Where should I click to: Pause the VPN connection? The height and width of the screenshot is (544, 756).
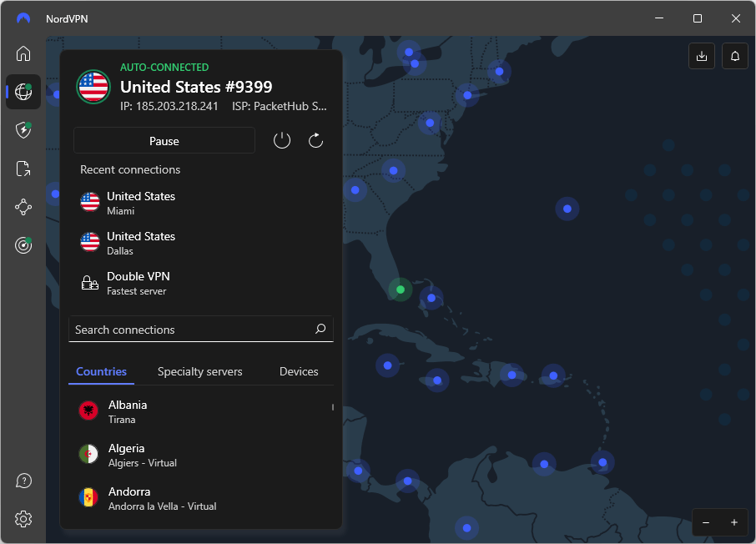164,141
